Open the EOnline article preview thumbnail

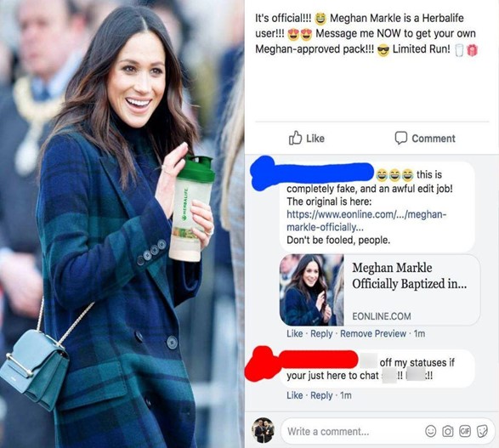click(312, 290)
